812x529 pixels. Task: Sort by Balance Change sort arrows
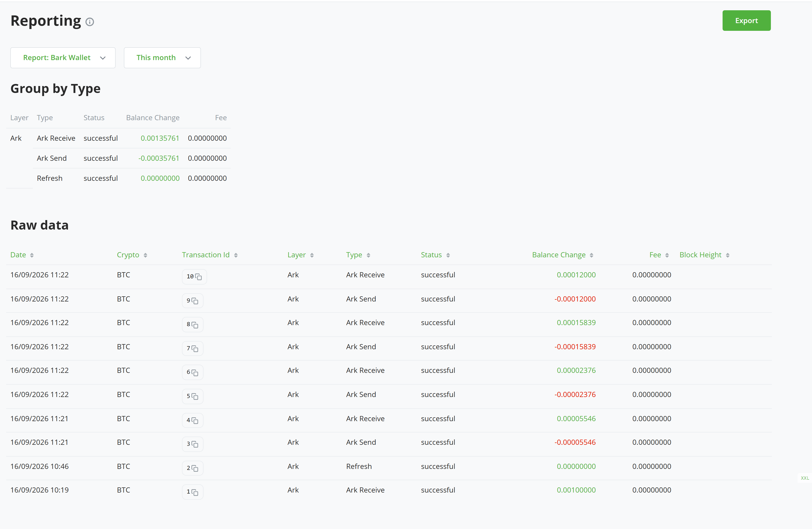(x=592, y=255)
